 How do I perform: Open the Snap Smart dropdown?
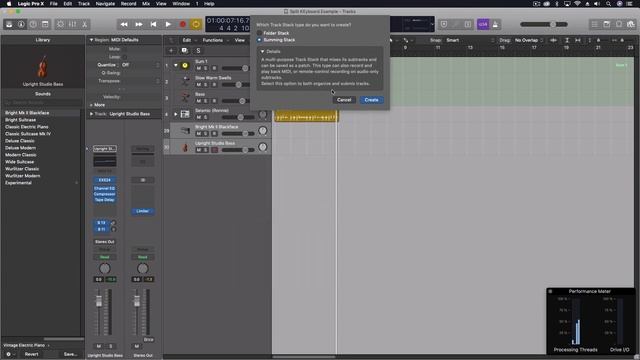pyautogui.click(x=469, y=40)
